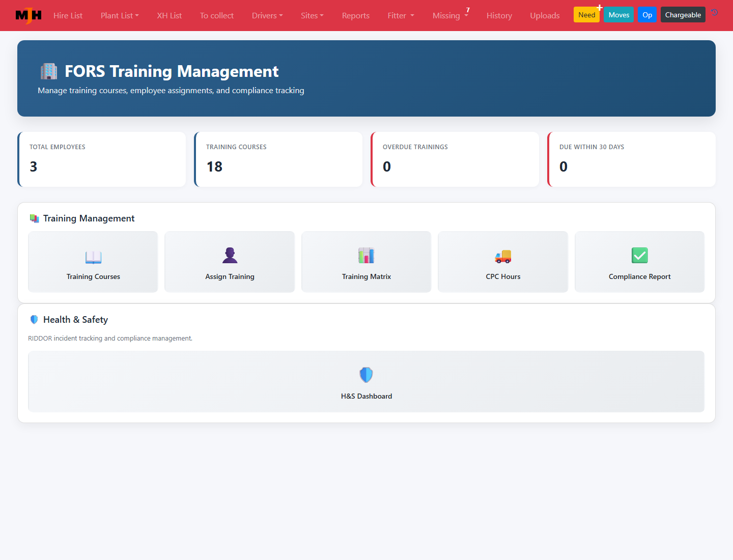Click the Total Employees count 3
Image resolution: width=733 pixels, height=560 pixels.
(x=34, y=166)
